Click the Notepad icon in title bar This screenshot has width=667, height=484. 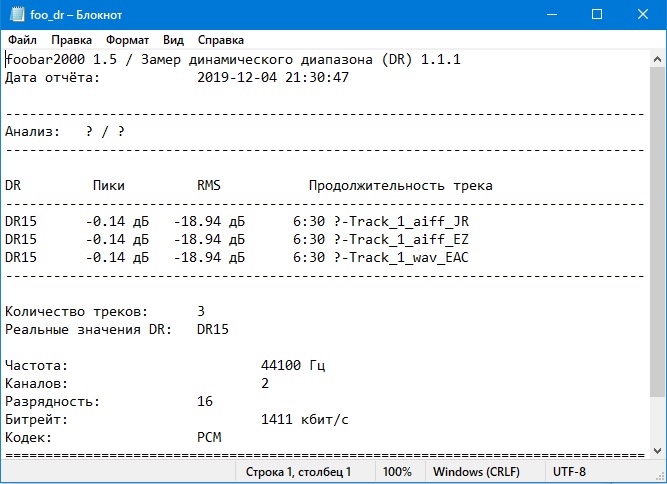(x=17, y=14)
